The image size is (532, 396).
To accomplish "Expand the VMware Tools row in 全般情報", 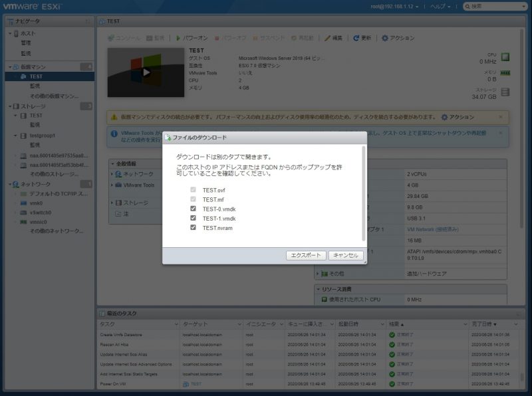I will point(112,185).
